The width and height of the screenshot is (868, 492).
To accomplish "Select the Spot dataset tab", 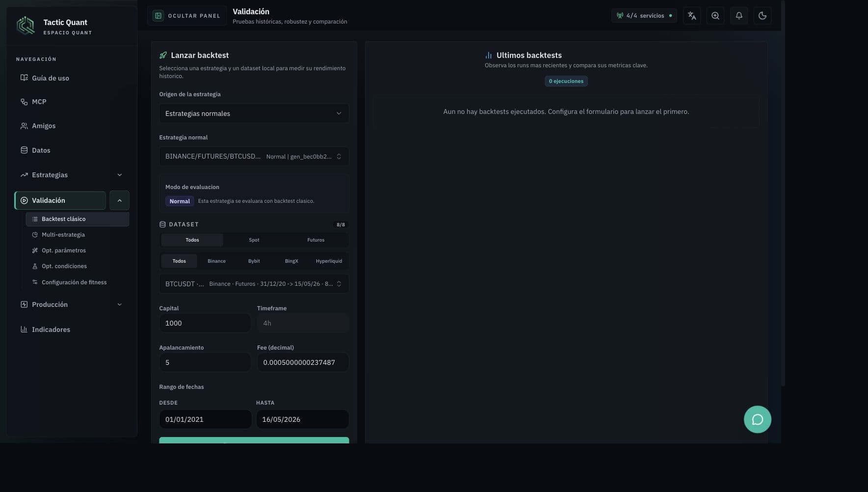I will click(254, 240).
